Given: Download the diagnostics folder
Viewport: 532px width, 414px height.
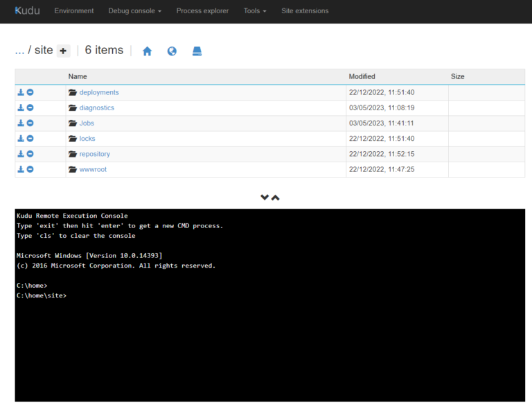Looking at the screenshot, I should coord(21,107).
